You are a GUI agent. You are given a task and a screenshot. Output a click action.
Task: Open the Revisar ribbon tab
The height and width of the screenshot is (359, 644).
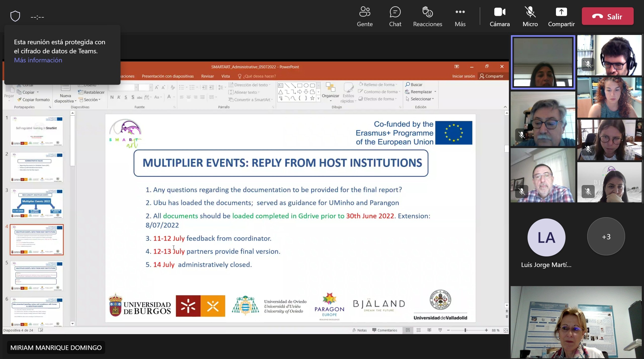click(207, 76)
